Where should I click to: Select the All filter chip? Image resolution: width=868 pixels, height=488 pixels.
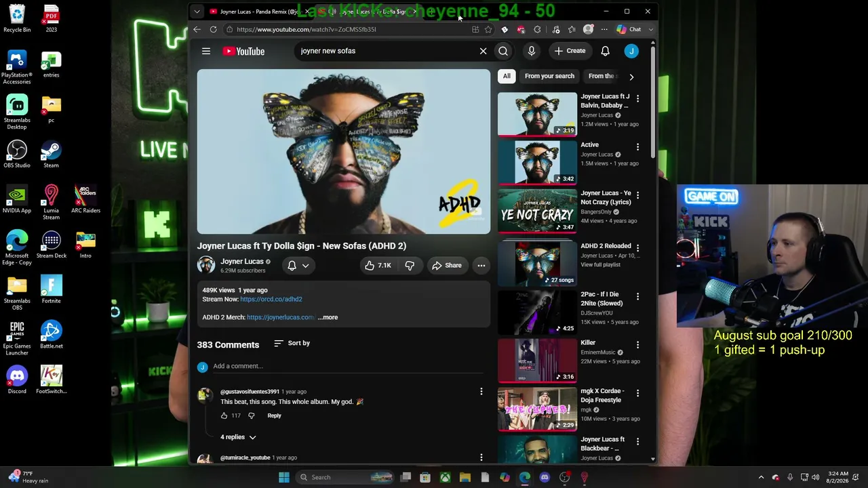507,76
